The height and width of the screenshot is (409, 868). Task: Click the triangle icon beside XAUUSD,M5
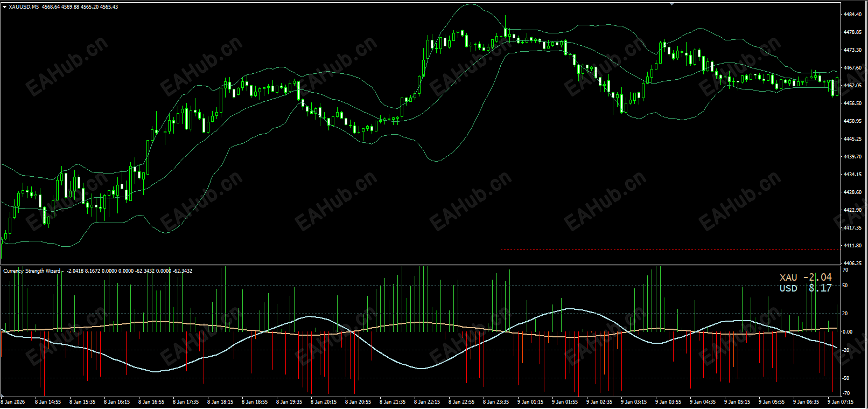pos(4,7)
